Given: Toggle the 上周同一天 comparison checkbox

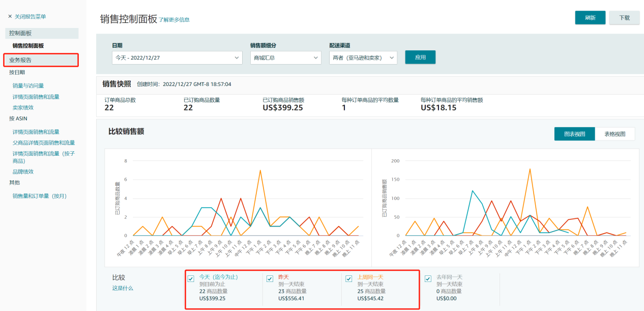Looking at the screenshot, I should coord(348,278).
